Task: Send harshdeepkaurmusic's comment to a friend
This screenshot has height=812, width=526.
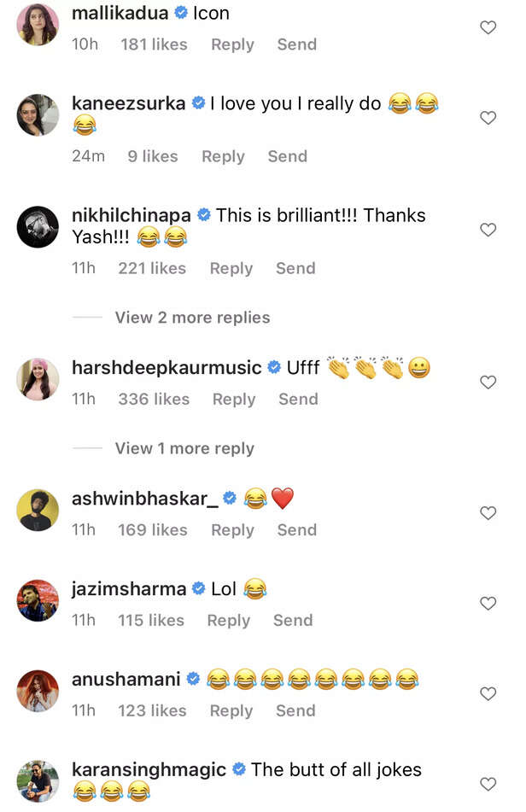Action: 298,399
